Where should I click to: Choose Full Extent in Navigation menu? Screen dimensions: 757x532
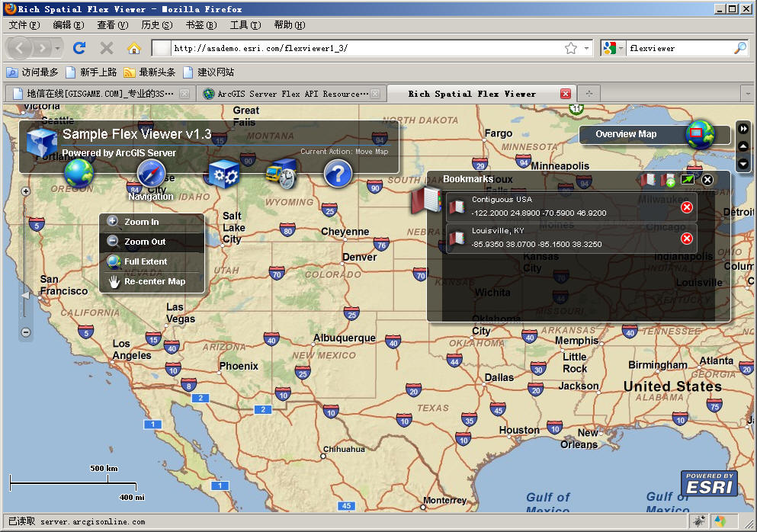[x=146, y=261]
